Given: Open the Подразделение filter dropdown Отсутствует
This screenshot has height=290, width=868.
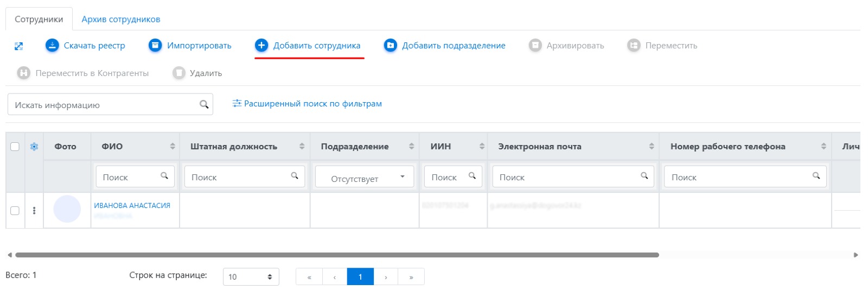Looking at the screenshot, I should pyautogui.click(x=364, y=178).
